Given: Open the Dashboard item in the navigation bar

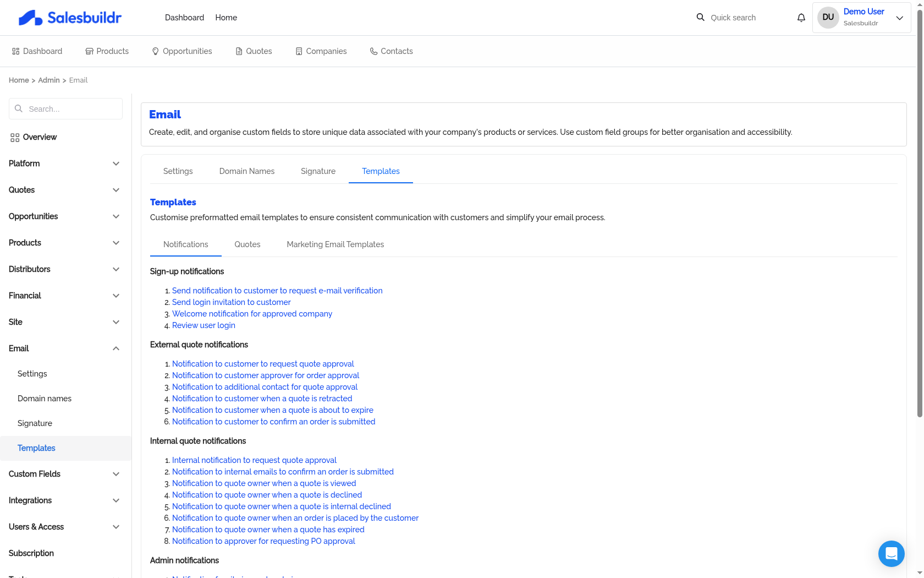Looking at the screenshot, I should coord(37,51).
